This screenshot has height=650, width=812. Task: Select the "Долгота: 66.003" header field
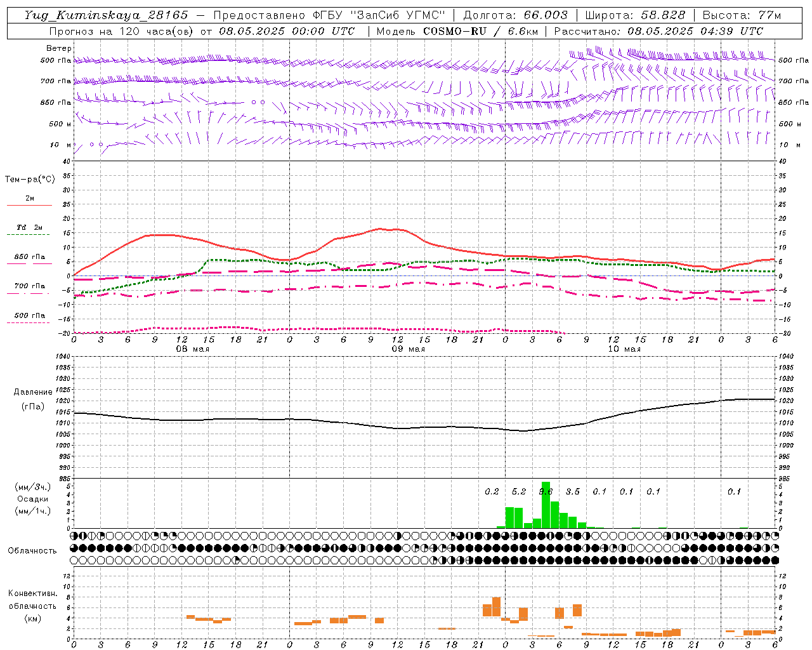tap(515, 15)
